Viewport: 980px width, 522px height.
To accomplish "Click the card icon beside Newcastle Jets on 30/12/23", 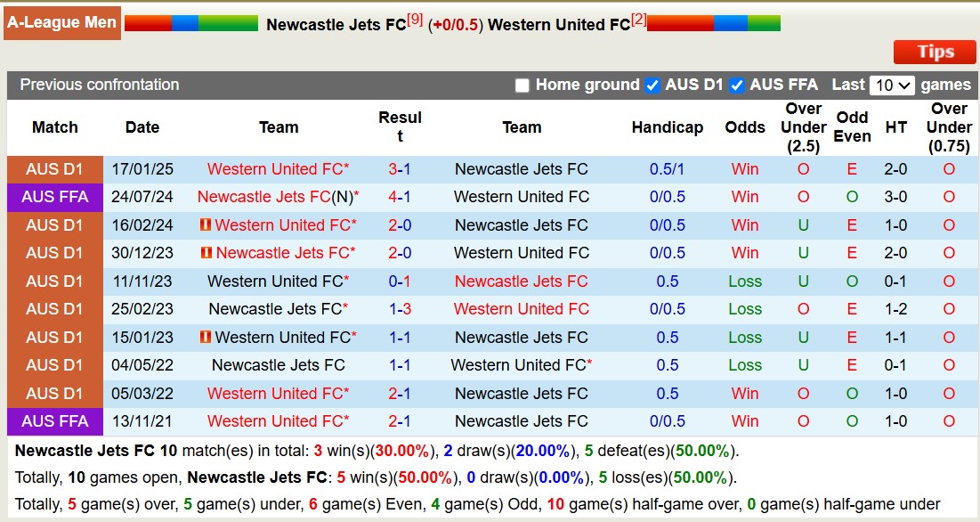I will (x=205, y=253).
